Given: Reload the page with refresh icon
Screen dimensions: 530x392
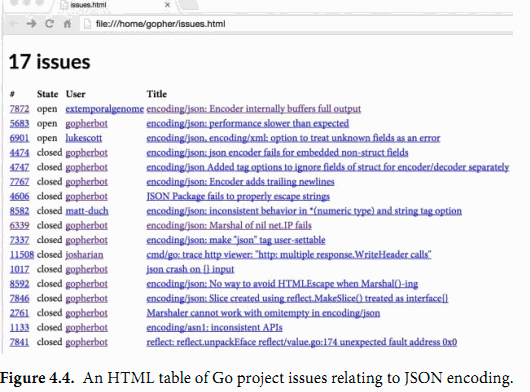Looking at the screenshot, I should click(x=49, y=24).
